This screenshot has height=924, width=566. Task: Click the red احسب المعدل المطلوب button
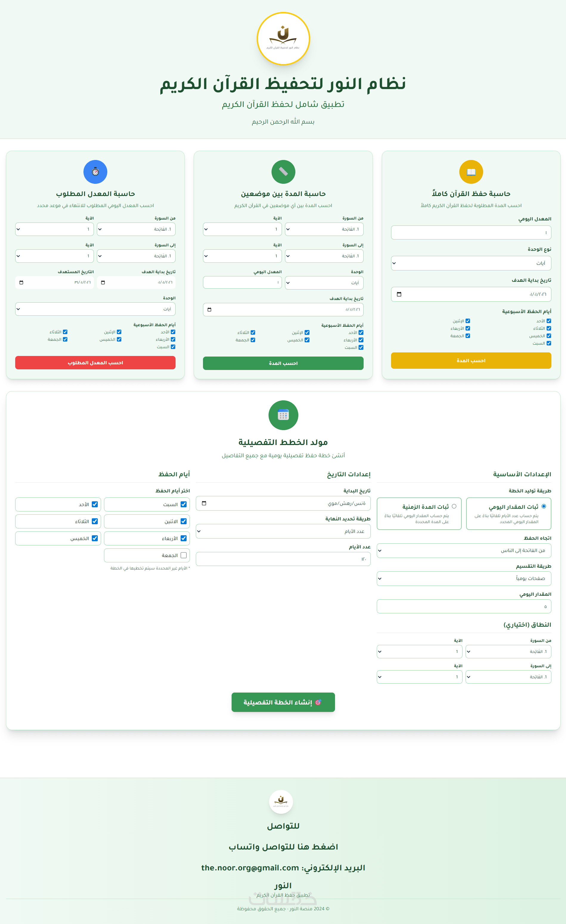95,363
